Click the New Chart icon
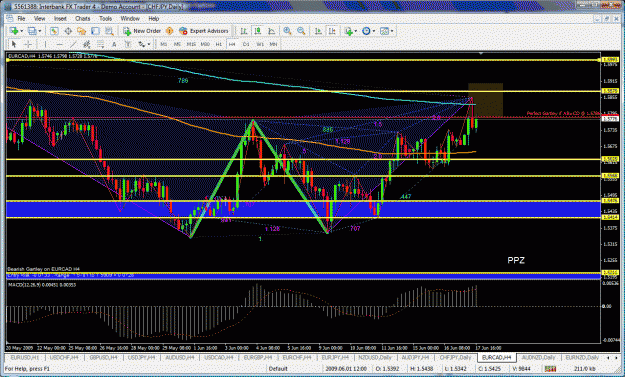 pyautogui.click(x=14, y=31)
